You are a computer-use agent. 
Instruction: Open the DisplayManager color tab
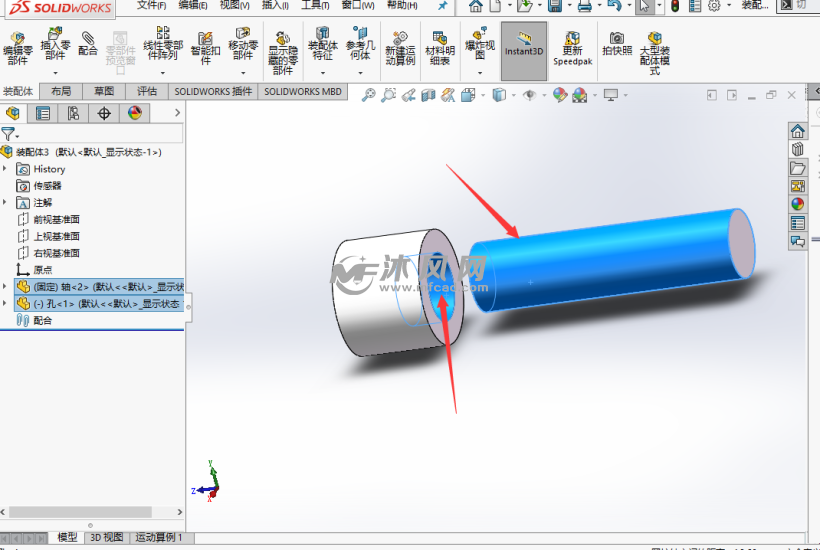coord(135,113)
